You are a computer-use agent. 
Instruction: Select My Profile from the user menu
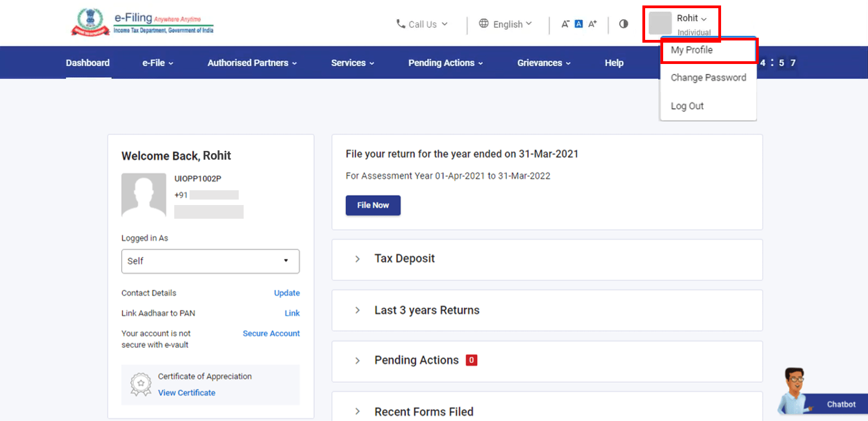tap(692, 50)
